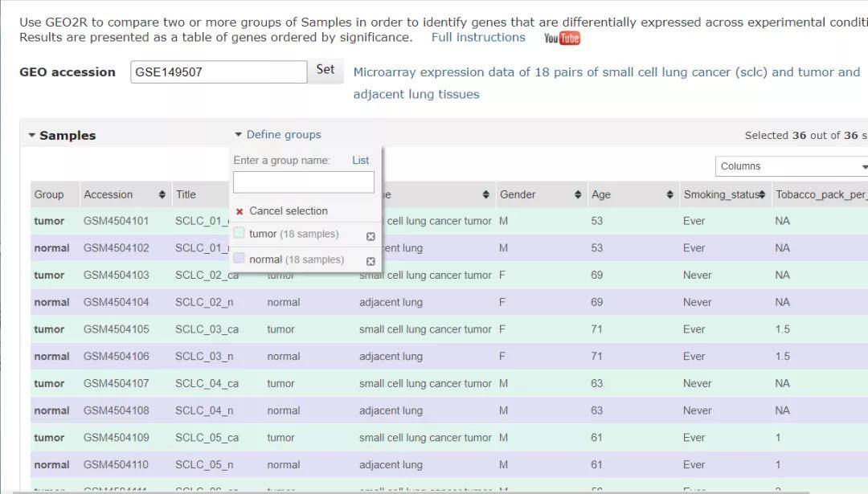Click adjacent lung cell in GSM4504108 row

(391, 410)
